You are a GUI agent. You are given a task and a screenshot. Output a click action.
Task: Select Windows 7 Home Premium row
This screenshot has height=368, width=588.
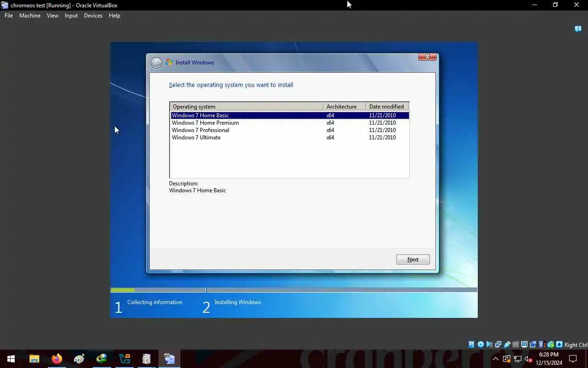coord(289,123)
